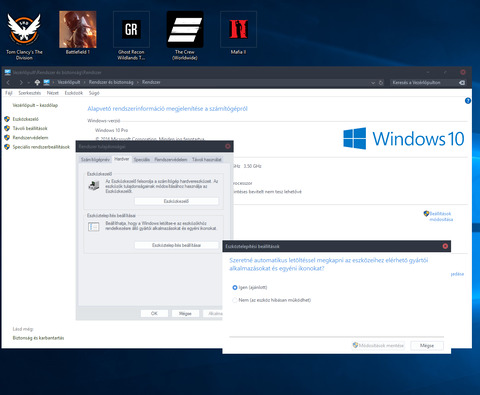
Task: Close the Eszköztelepítési beállítások dialog
Action: tap(445, 246)
